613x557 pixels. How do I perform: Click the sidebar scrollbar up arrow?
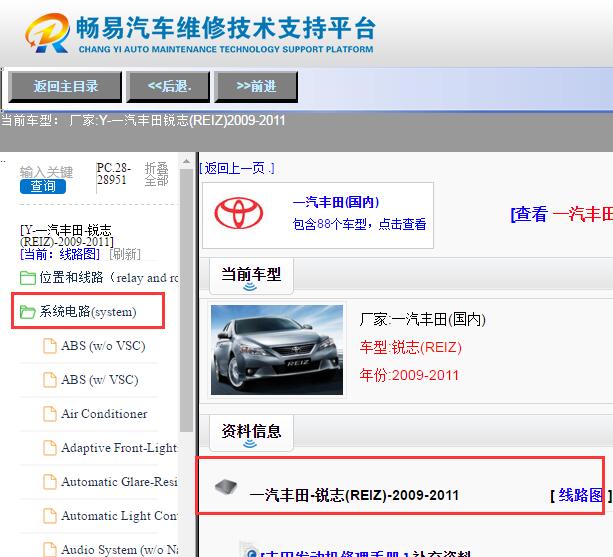tap(186, 161)
